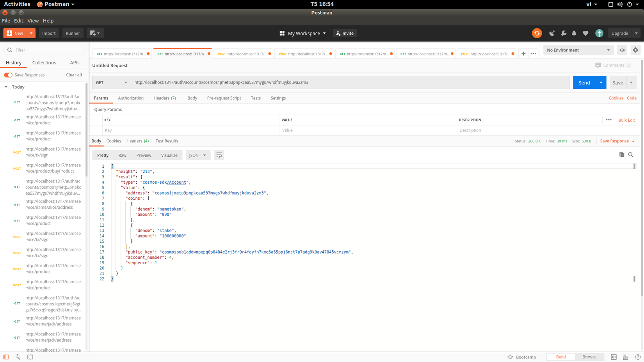The width and height of the screenshot is (644, 362).
Task: Switch to the Collections sidebar tab
Action: click(44, 62)
